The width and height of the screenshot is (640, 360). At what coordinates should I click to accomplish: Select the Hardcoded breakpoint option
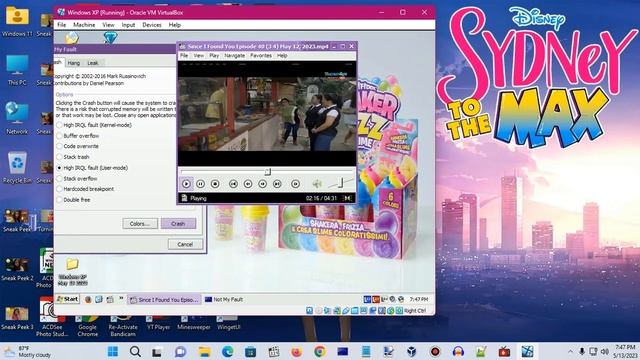[x=85, y=189]
